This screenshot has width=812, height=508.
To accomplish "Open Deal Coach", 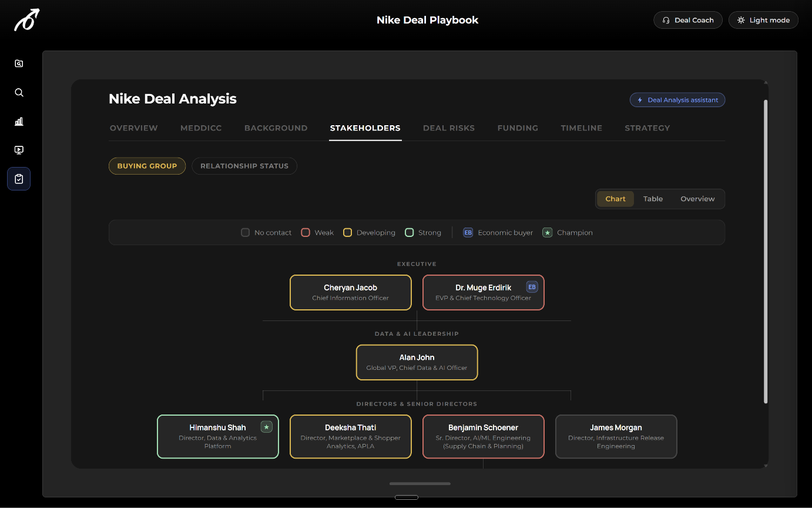I will 688,20.
